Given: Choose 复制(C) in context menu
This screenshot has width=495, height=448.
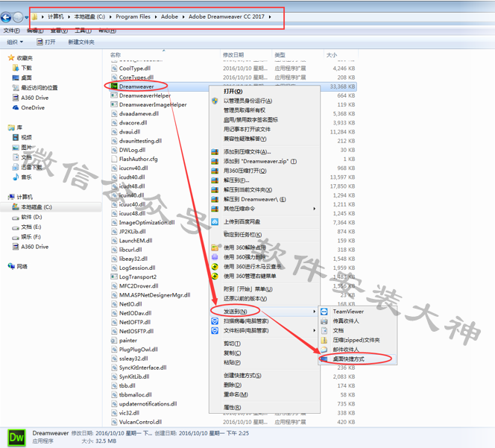Looking at the screenshot, I should click(x=232, y=353).
